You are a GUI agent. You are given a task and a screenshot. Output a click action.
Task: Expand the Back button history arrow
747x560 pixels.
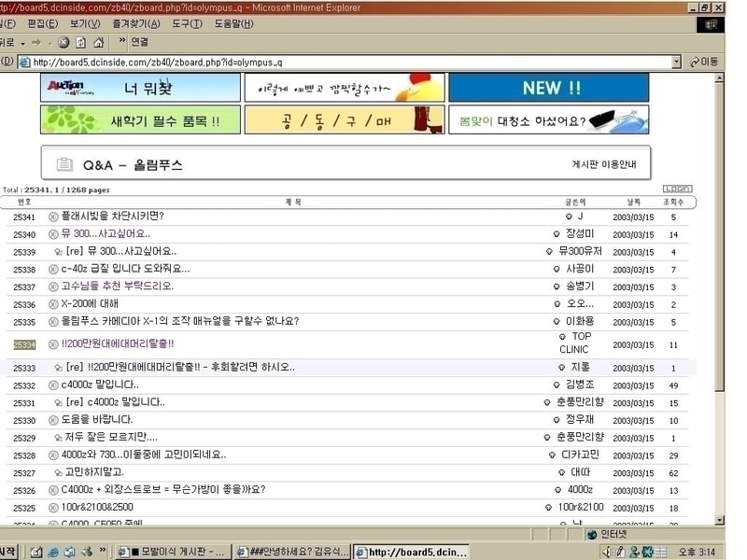click(21, 42)
